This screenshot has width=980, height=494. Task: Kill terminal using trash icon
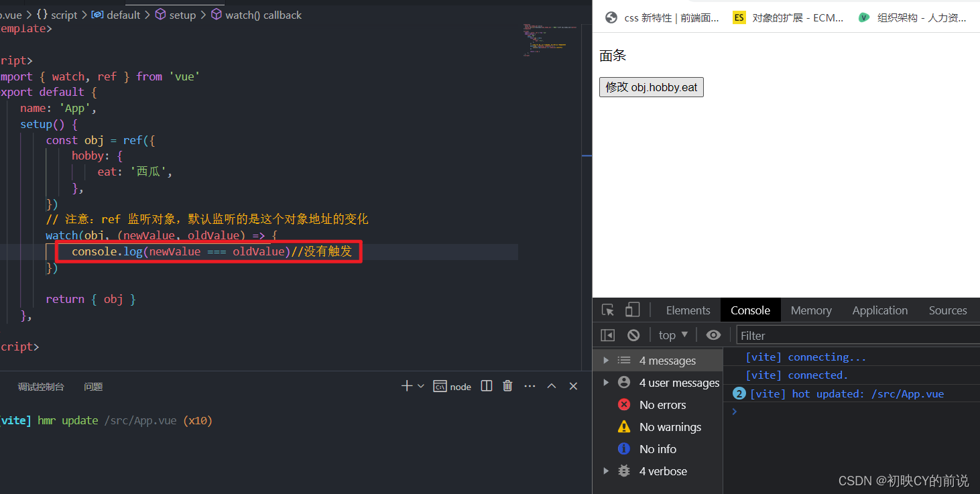tap(507, 386)
